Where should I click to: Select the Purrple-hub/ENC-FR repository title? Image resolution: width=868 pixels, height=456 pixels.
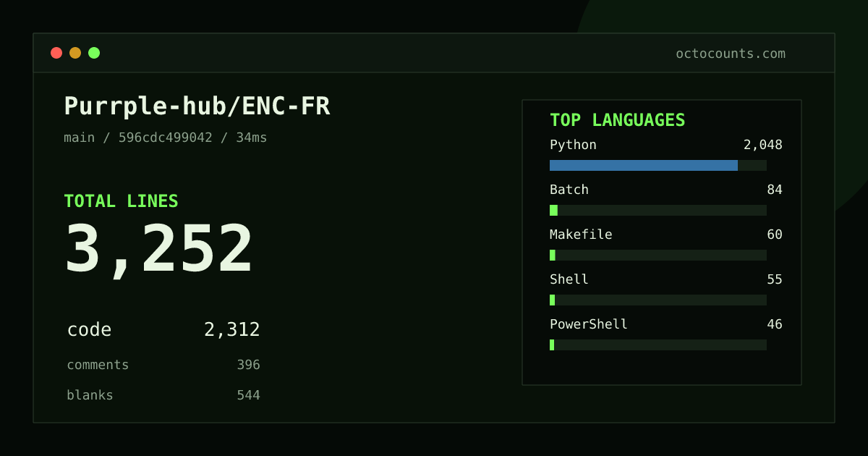[197, 106]
